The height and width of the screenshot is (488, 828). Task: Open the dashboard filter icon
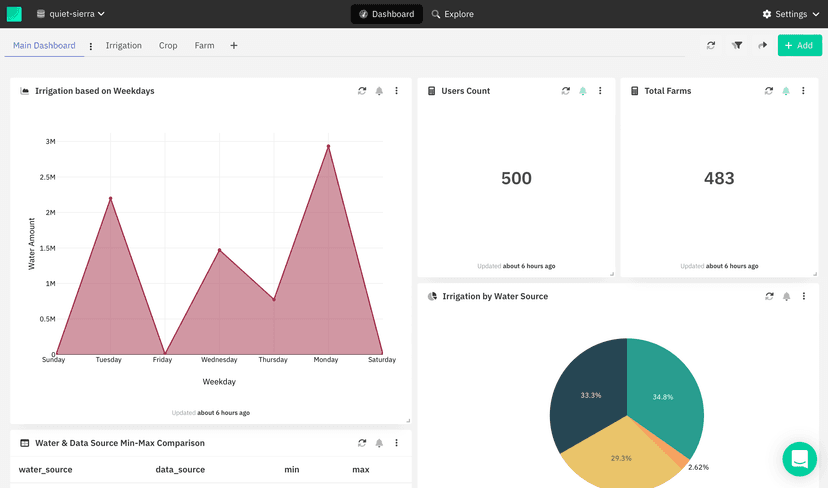click(737, 45)
